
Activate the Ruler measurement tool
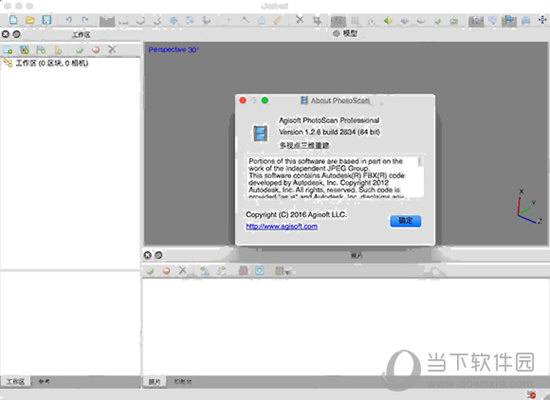pos(277,20)
